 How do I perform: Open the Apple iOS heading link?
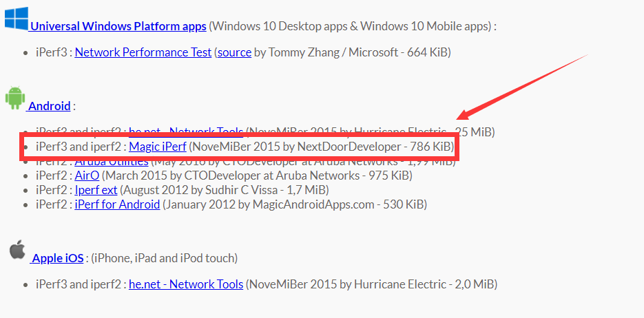pyautogui.click(x=57, y=258)
